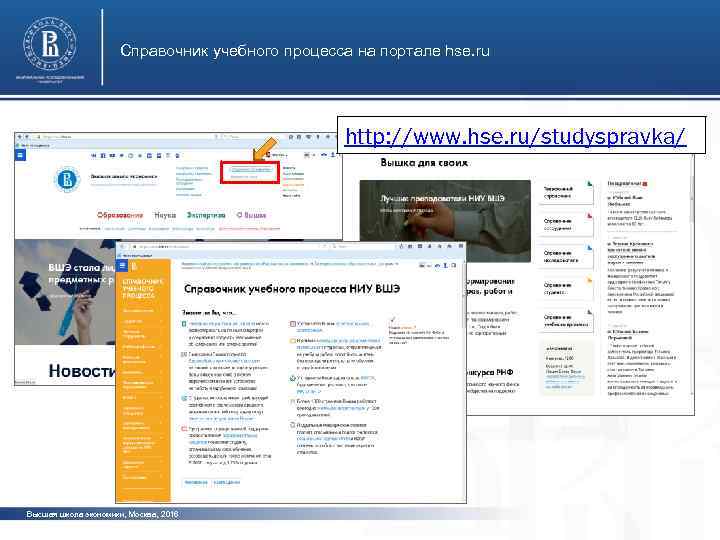Open the О Вышке menu on the hse.ru homepage
The height and width of the screenshot is (540, 720).
tap(251, 215)
